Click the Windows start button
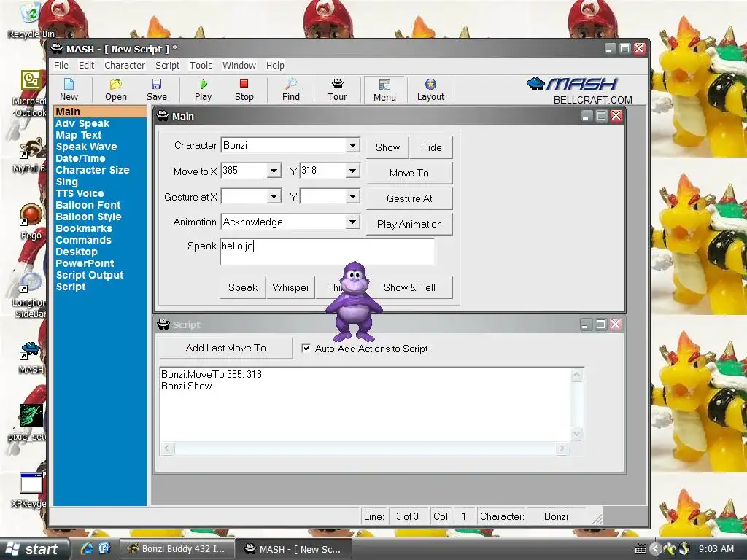Viewport: 747px width, 560px height. pos(35,548)
